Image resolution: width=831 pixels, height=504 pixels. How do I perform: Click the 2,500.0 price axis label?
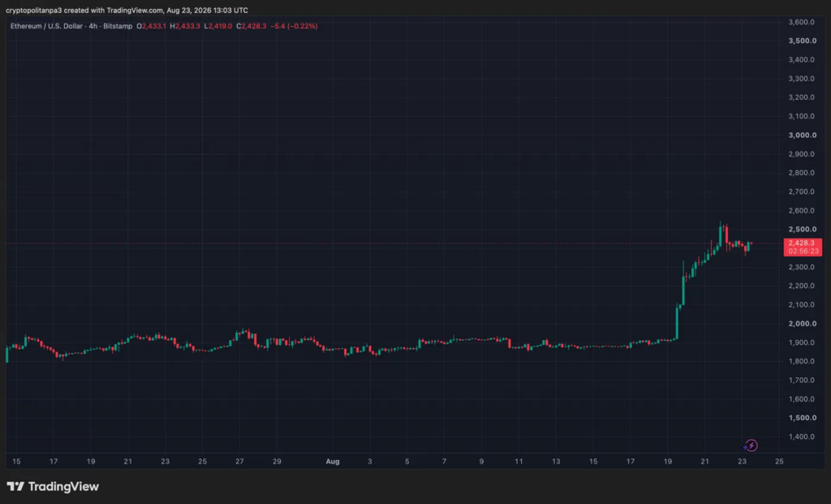tap(802, 230)
